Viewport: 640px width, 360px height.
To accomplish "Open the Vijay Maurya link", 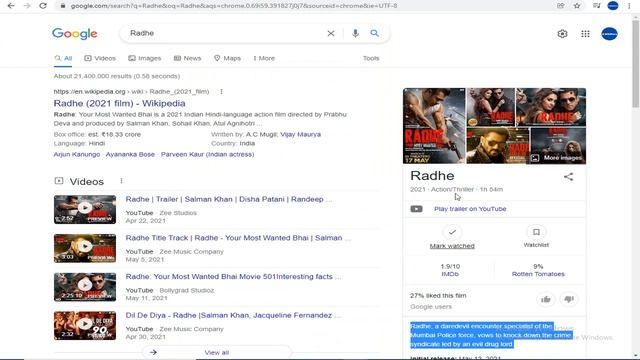I will pos(300,134).
